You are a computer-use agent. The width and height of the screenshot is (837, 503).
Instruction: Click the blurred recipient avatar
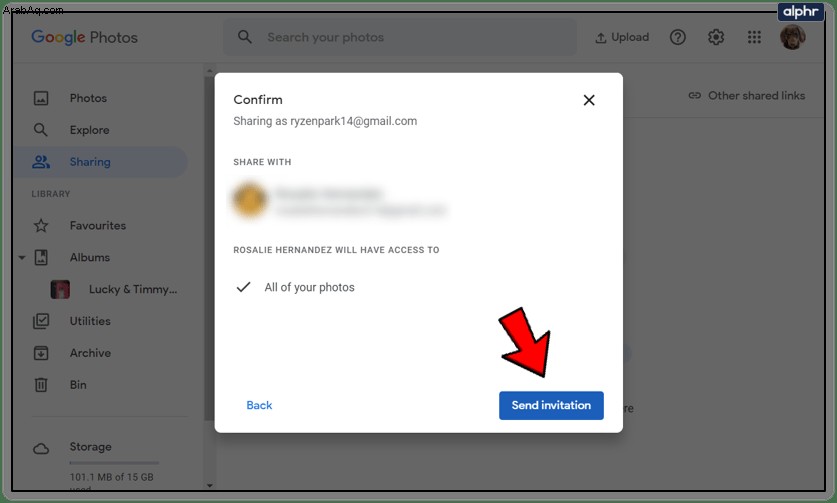point(249,200)
